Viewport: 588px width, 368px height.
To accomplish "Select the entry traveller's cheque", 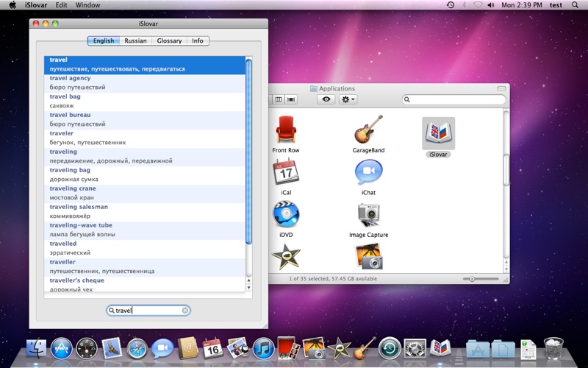I will [x=145, y=285].
